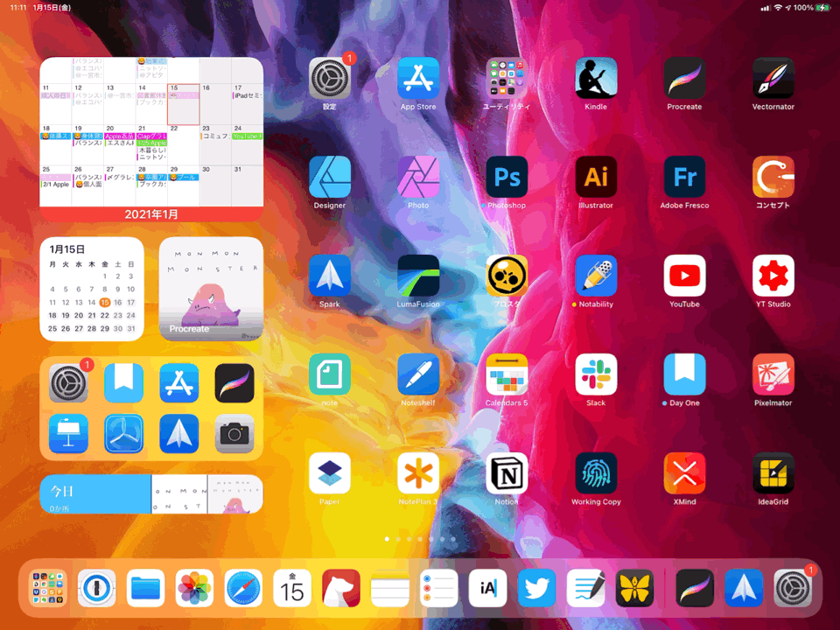Open NotePlan 3
This screenshot has width=840, height=630.
click(418, 473)
